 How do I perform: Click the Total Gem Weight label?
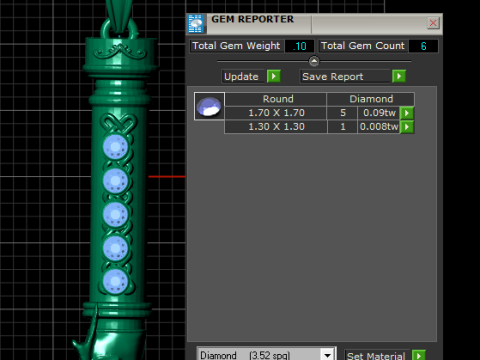(237, 46)
